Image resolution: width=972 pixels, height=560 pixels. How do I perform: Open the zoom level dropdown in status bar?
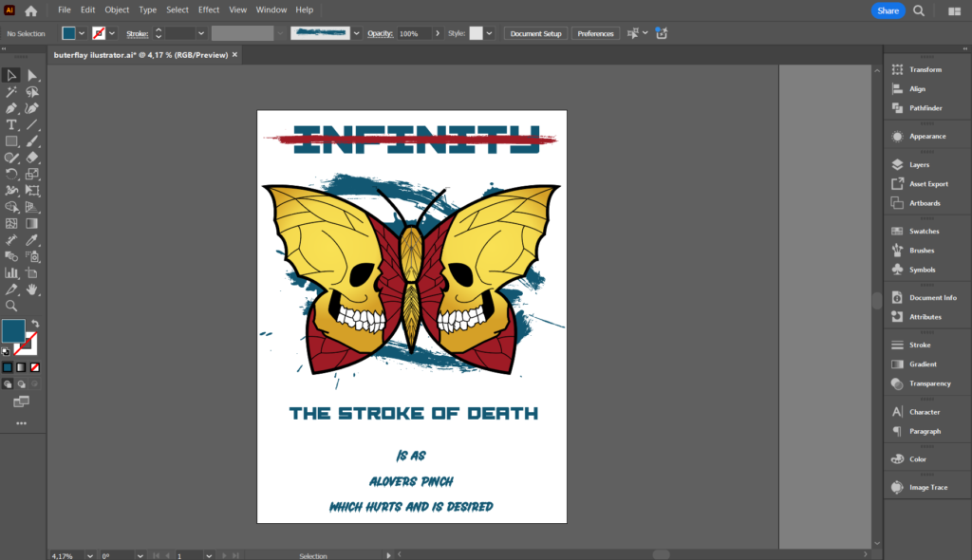tap(90, 555)
